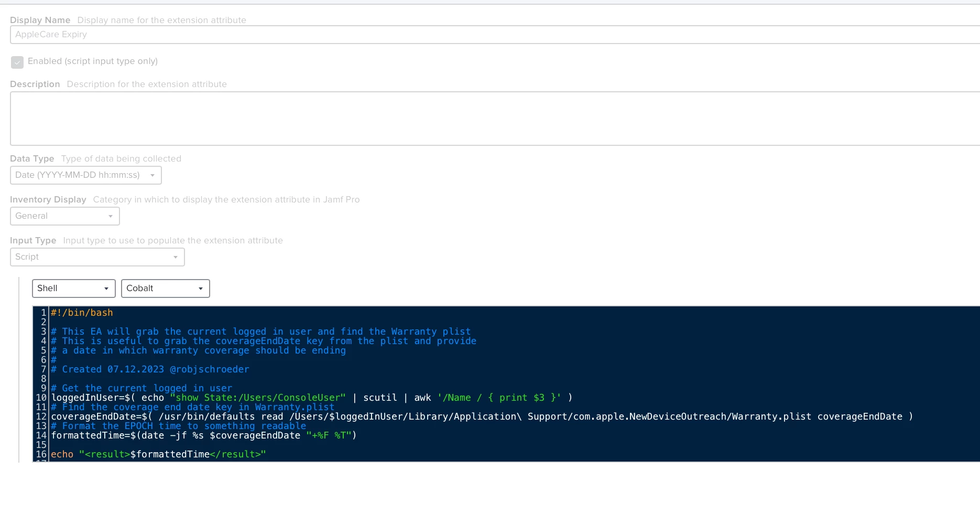
Task: Click the '# Get the current logged in user' comment
Action: coord(141,388)
